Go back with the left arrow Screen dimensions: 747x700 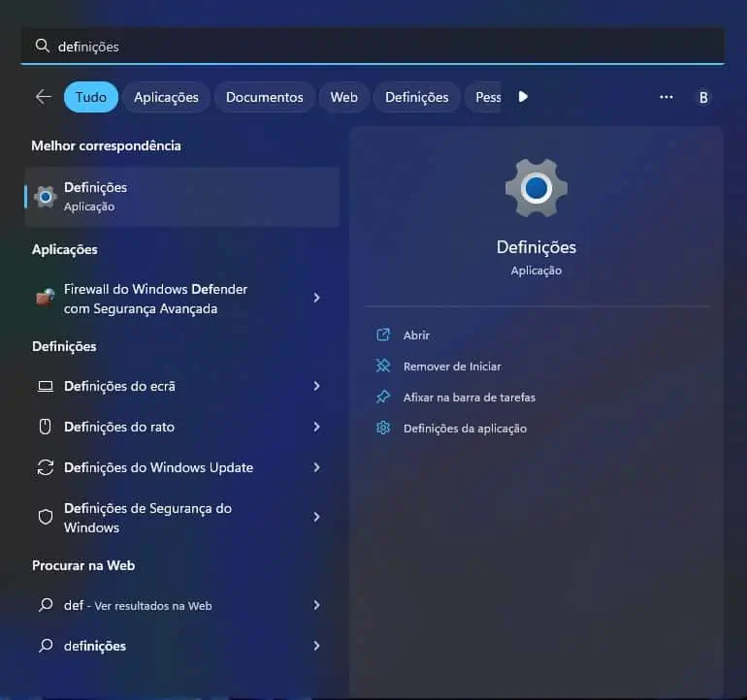[x=44, y=97]
